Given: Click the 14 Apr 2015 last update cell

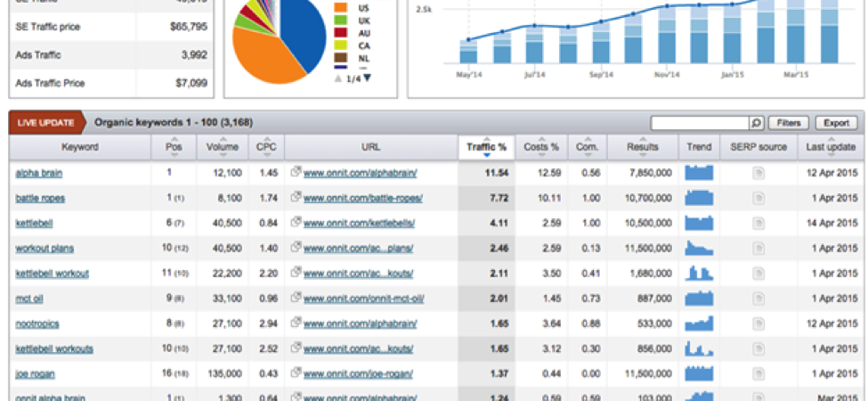Looking at the screenshot, I should tap(831, 223).
